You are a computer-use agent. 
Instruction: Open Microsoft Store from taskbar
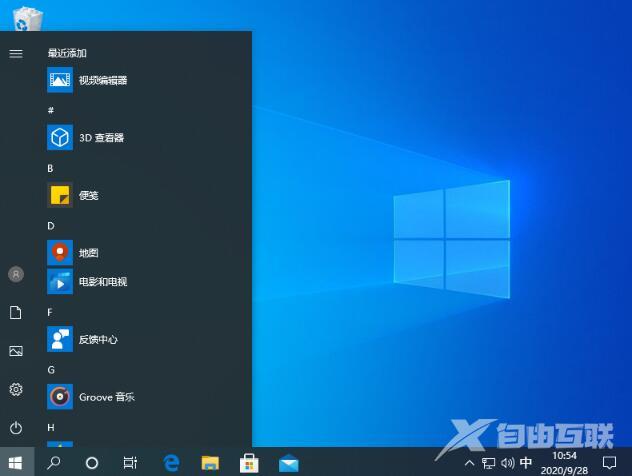(x=249, y=463)
